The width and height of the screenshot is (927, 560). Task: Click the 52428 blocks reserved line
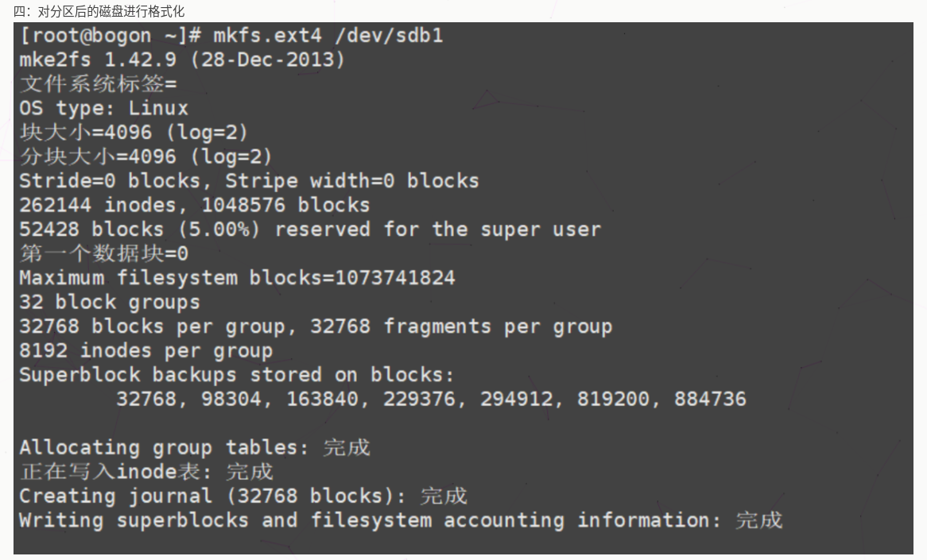pos(309,230)
